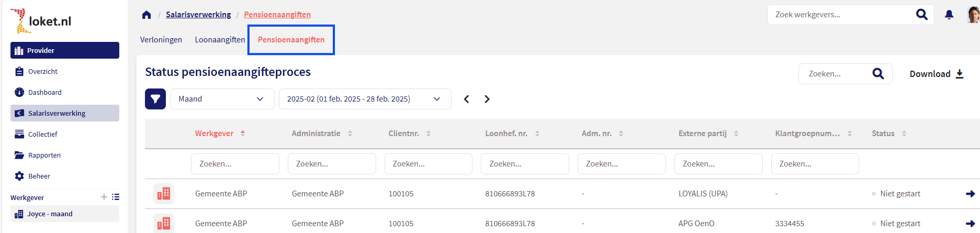This screenshot has width=980, height=233.
Task: Click the filter funnel button
Action: coord(155,99)
